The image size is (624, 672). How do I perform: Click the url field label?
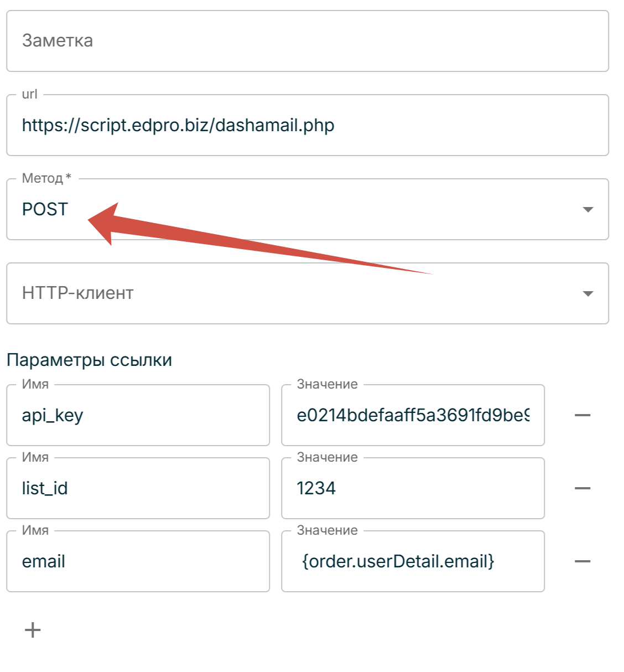click(30, 94)
